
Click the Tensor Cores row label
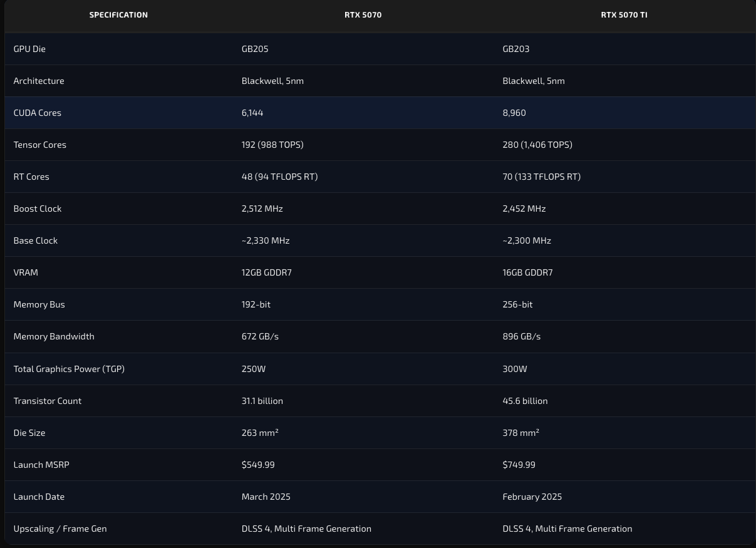(x=40, y=145)
